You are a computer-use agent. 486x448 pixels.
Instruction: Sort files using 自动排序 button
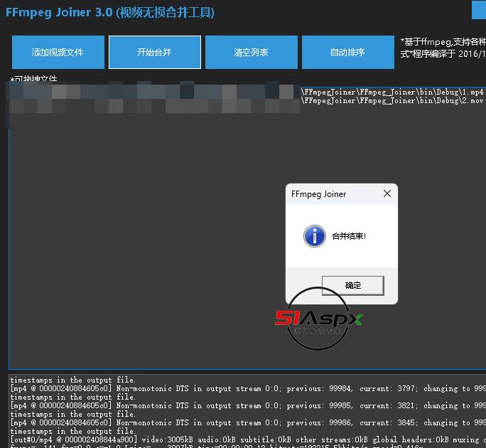click(348, 52)
